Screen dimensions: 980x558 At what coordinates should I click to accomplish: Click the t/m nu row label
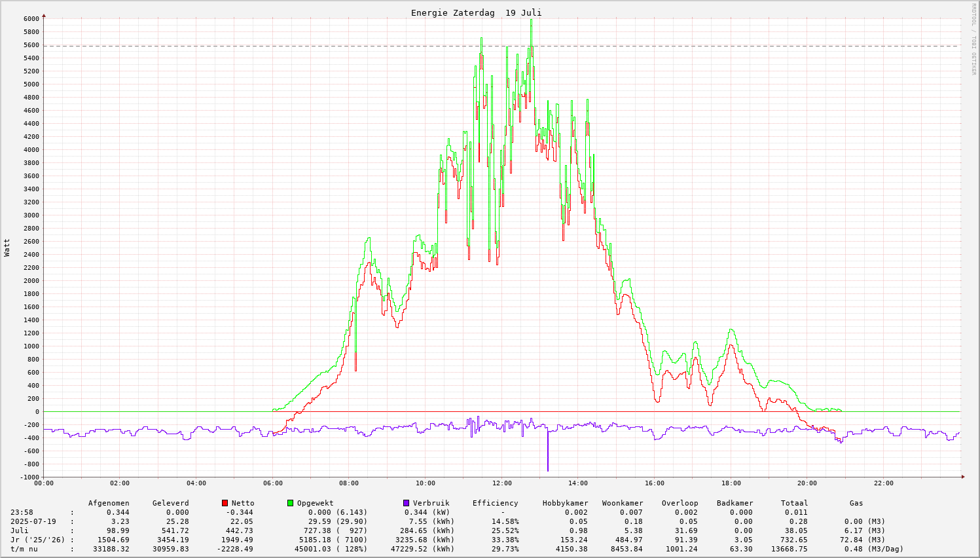pyautogui.click(x=24, y=549)
